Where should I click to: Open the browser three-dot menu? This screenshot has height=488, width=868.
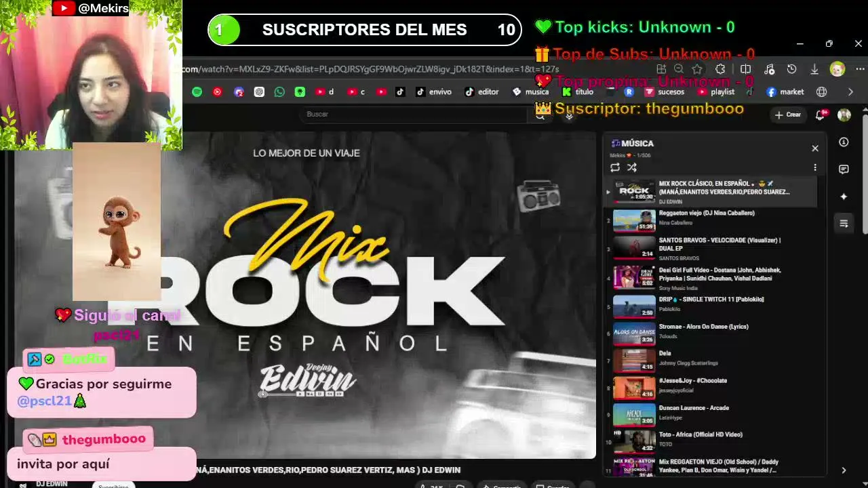coord(860,69)
